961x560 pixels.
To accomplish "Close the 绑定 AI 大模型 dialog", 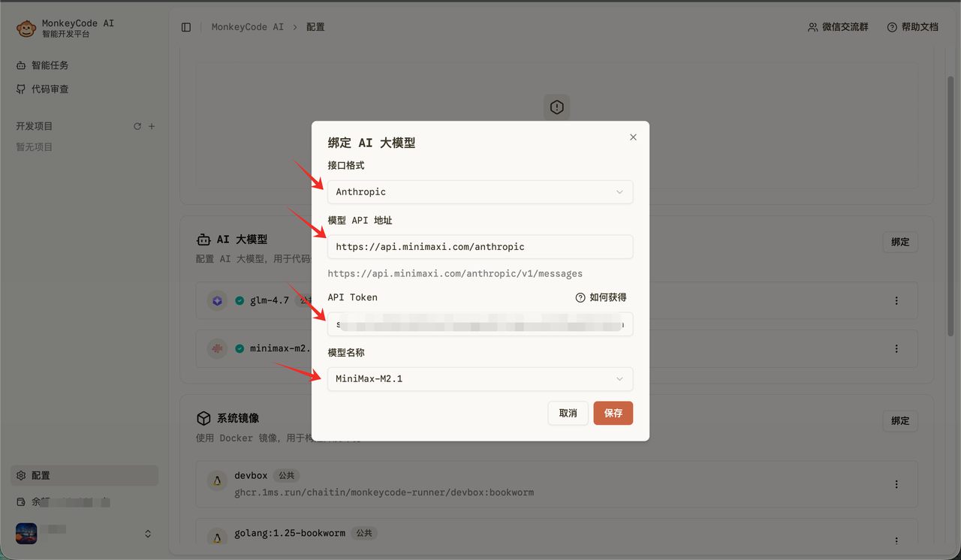I will (633, 137).
